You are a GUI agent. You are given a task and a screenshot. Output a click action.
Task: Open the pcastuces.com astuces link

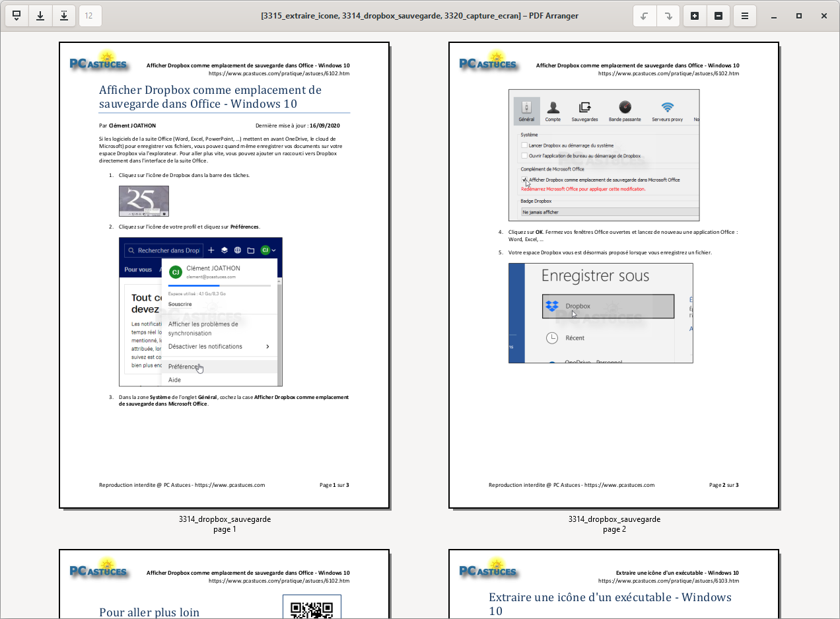point(278,73)
